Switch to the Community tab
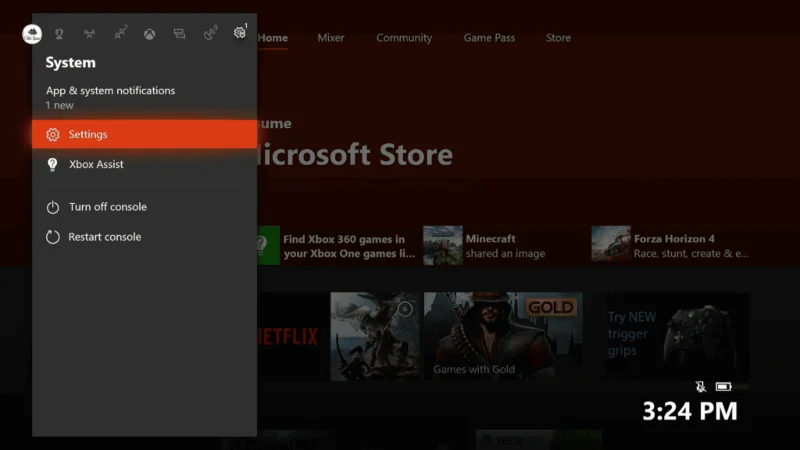 tap(404, 38)
